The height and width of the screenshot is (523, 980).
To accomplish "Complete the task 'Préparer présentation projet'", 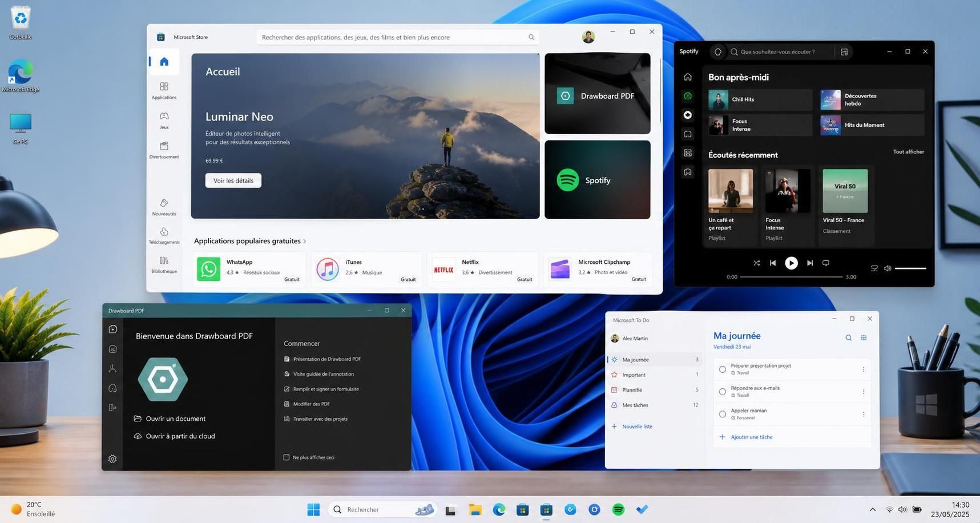I will click(723, 369).
